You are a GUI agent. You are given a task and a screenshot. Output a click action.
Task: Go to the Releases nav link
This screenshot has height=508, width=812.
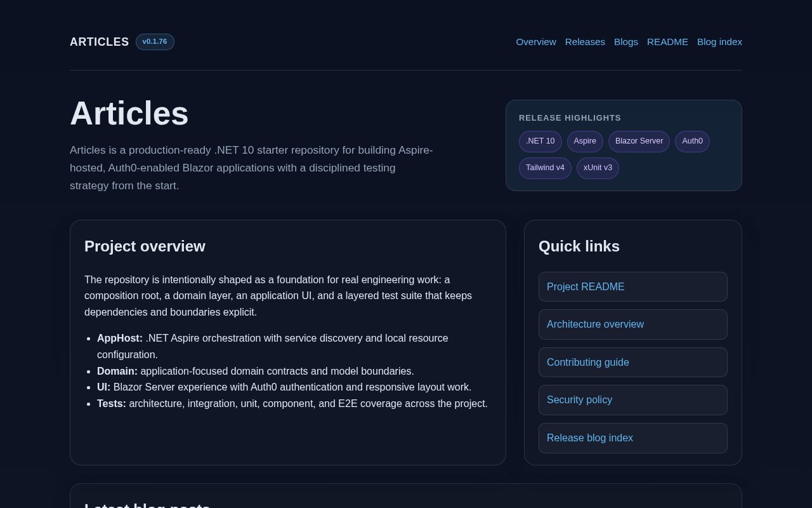(585, 42)
